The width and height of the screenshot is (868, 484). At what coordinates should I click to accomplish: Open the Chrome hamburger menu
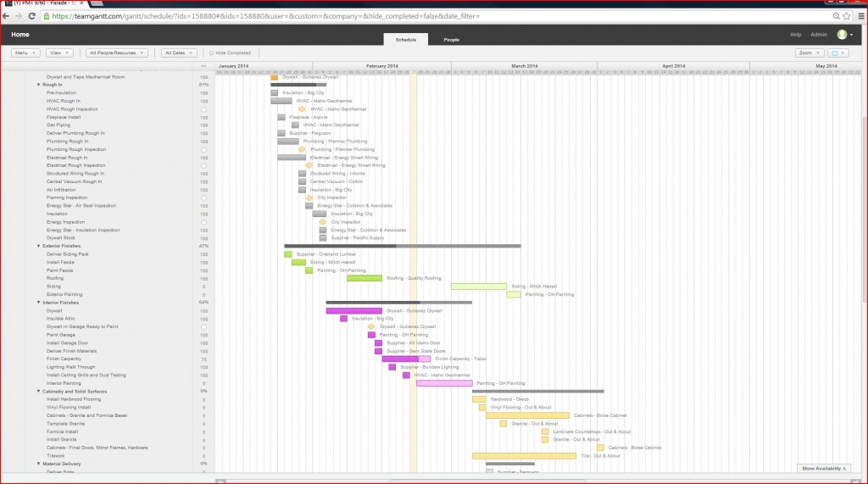(861, 16)
